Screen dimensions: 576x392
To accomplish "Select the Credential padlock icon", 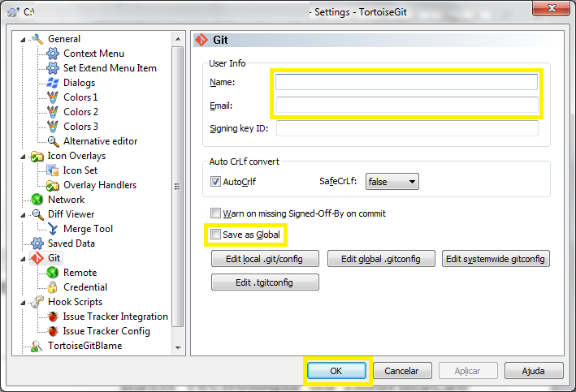I will tap(53, 287).
